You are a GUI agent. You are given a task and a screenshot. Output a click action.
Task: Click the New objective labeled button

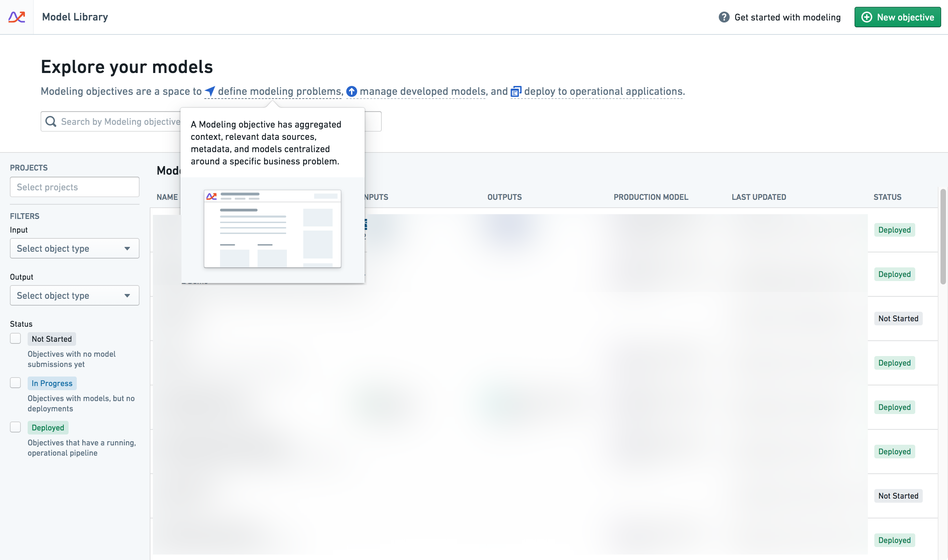coord(897,17)
